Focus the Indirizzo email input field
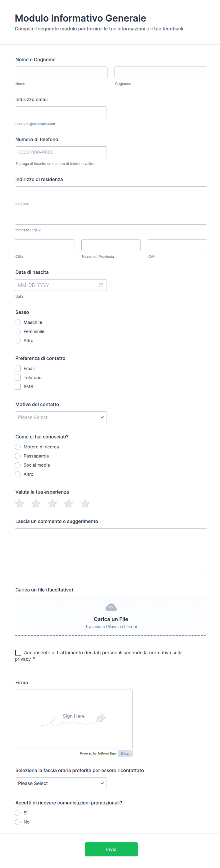The height and width of the screenshot is (868, 220). coord(61,113)
